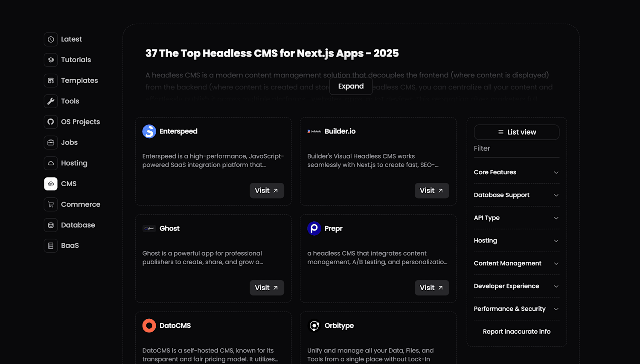Open the Latest clock icon

point(51,39)
